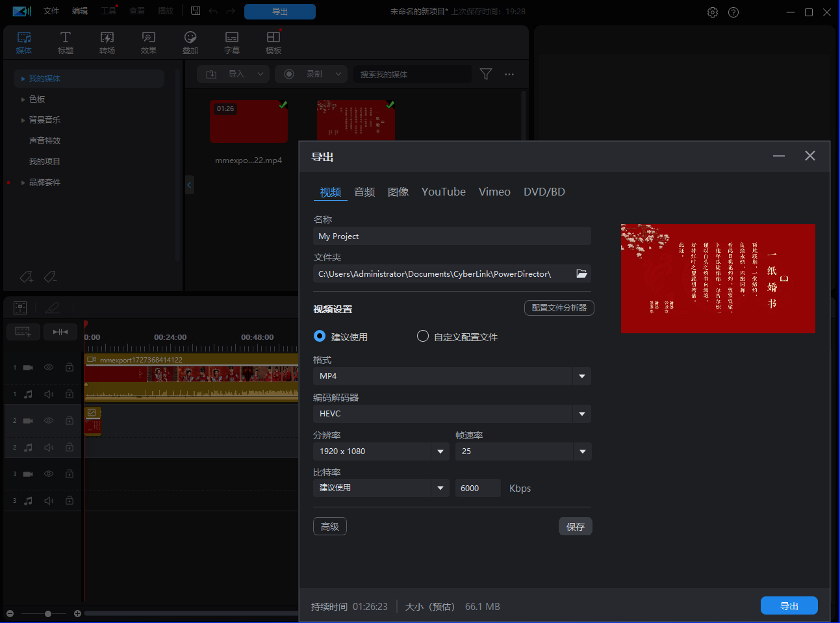Click the timeline pen tool icon
This screenshot has height=623, width=840.
click(x=53, y=307)
